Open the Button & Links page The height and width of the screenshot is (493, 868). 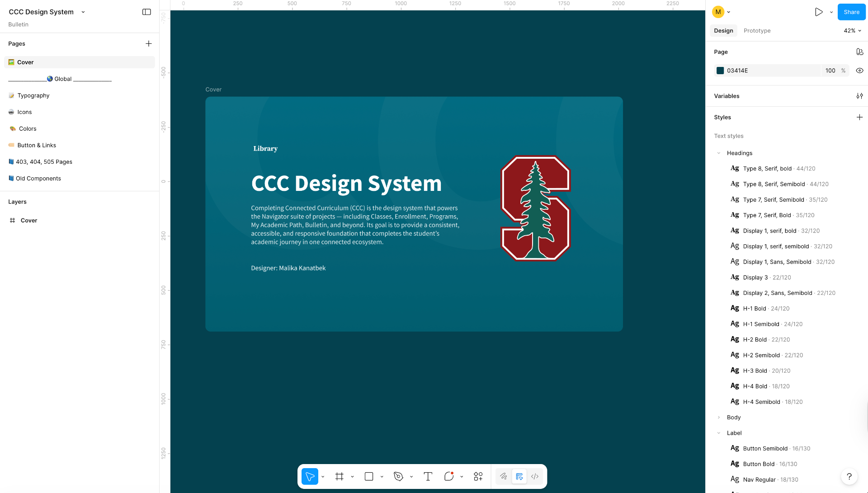coord(80,145)
